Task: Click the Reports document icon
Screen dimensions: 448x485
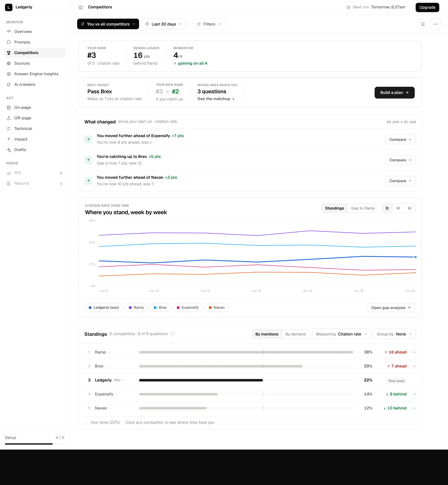Action: 9,183
